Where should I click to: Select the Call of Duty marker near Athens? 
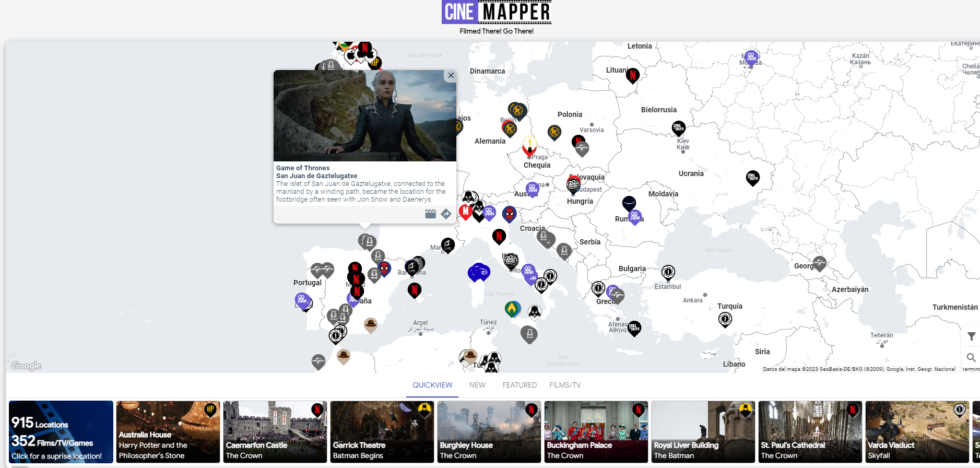point(634,329)
